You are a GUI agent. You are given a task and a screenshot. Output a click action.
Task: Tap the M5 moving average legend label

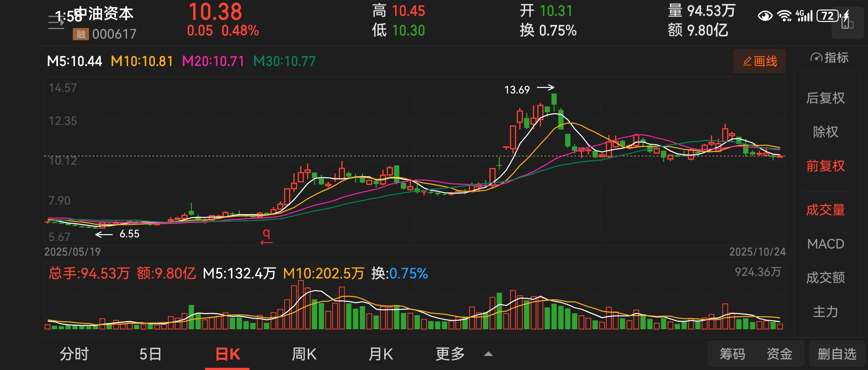pyautogui.click(x=74, y=61)
